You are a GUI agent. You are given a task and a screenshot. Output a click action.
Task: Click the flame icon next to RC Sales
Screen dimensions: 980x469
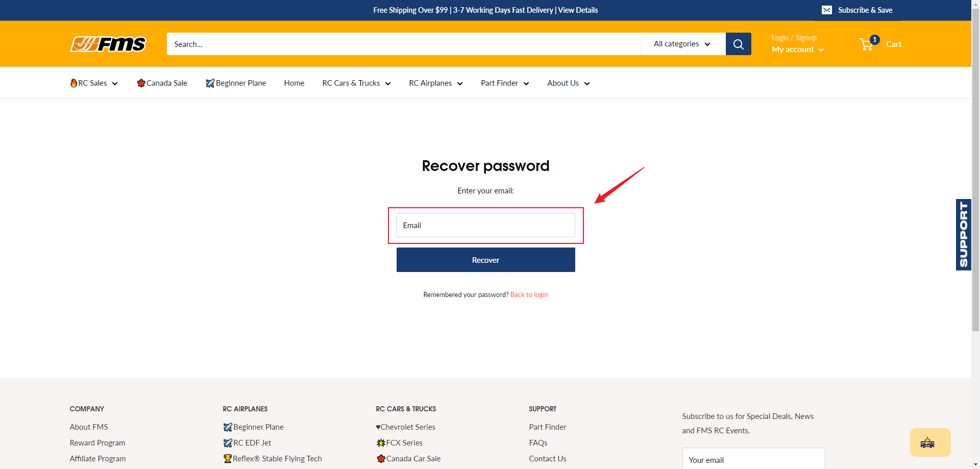pyautogui.click(x=73, y=83)
